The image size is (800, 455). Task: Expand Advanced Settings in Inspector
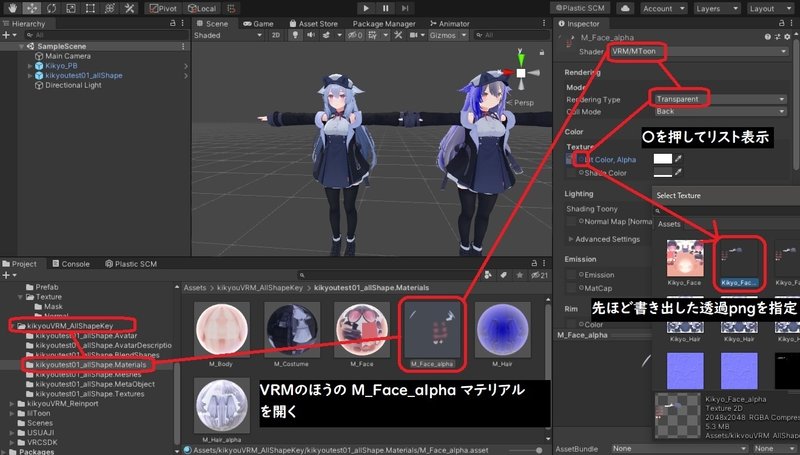(x=571, y=239)
